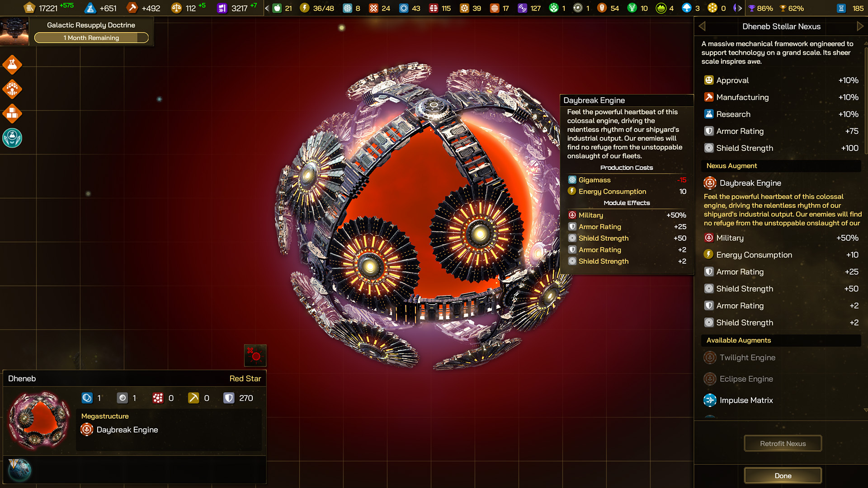Image resolution: width=868 pixels, height=488 pixels.
Task: Click the Daybreak Engine icon under Megastructure
Action: [x=87, y=429]
